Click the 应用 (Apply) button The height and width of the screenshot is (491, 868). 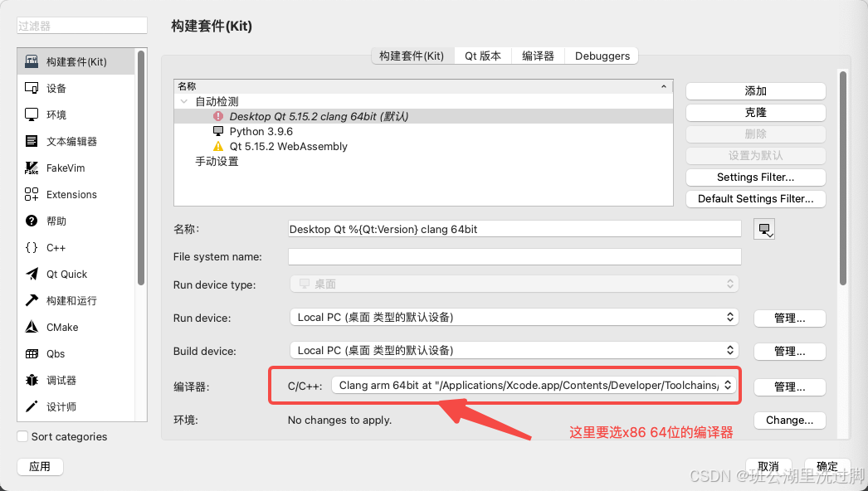tap(40, 467)
